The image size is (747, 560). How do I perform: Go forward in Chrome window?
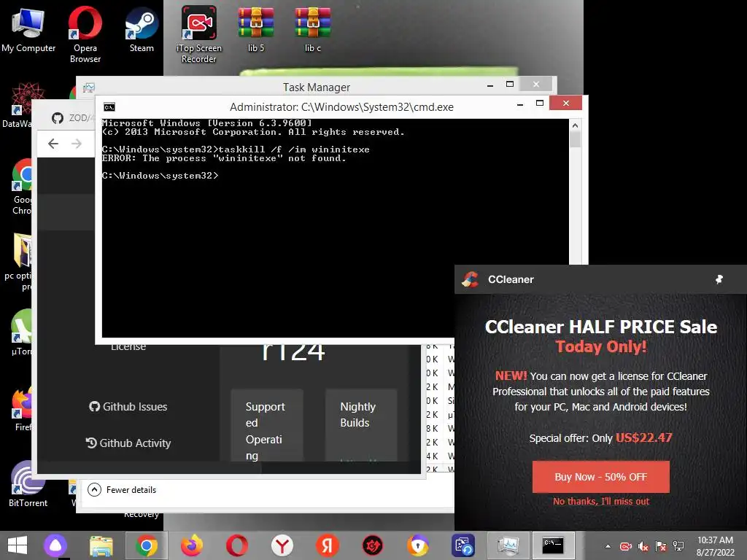click(x=77, y=144)
